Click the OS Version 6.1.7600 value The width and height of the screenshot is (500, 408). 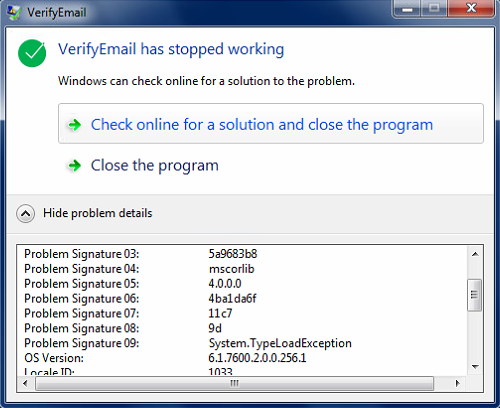(257, 358)
